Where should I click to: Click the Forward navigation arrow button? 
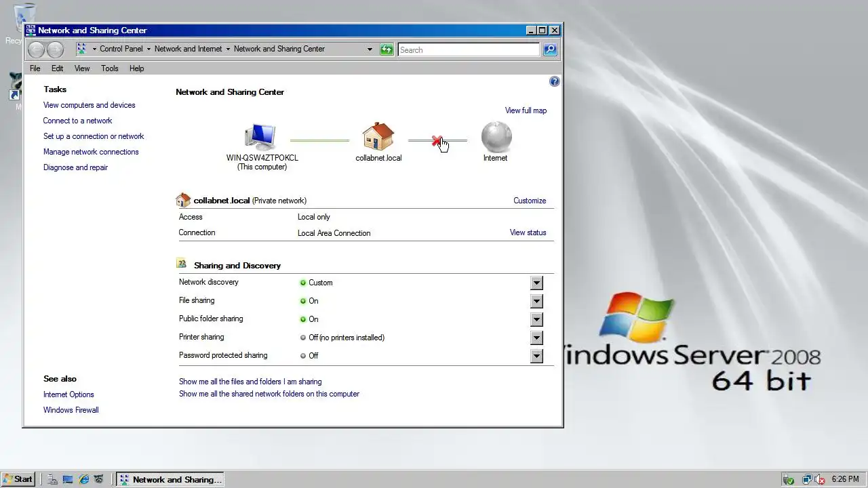(x=55, y=49)
